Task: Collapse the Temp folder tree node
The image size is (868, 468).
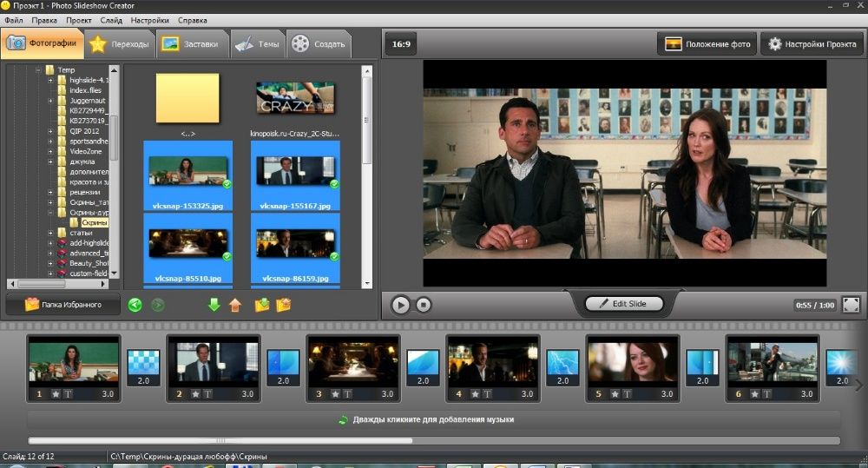Action: [38, 70]
